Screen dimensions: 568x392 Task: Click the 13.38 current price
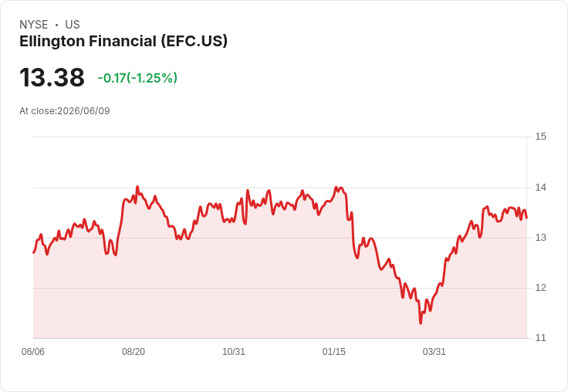(x=52, y=77)
